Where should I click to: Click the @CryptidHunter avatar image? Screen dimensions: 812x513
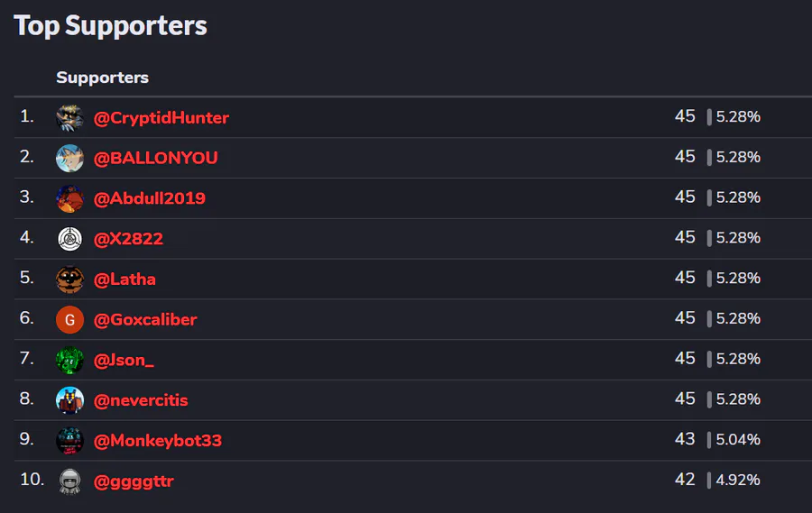coord(69,117)
